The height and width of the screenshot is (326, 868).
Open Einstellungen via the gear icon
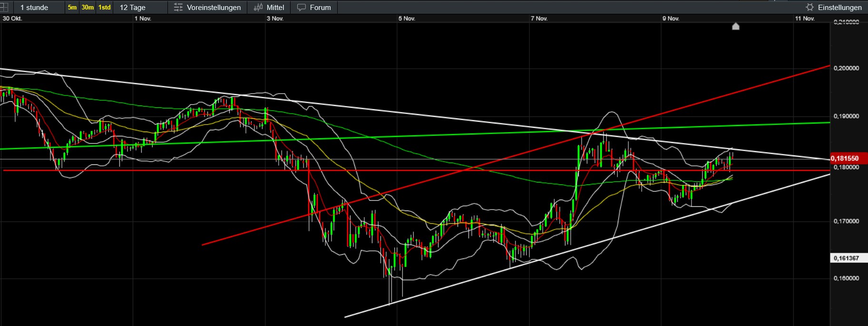[x=809, y=8]
